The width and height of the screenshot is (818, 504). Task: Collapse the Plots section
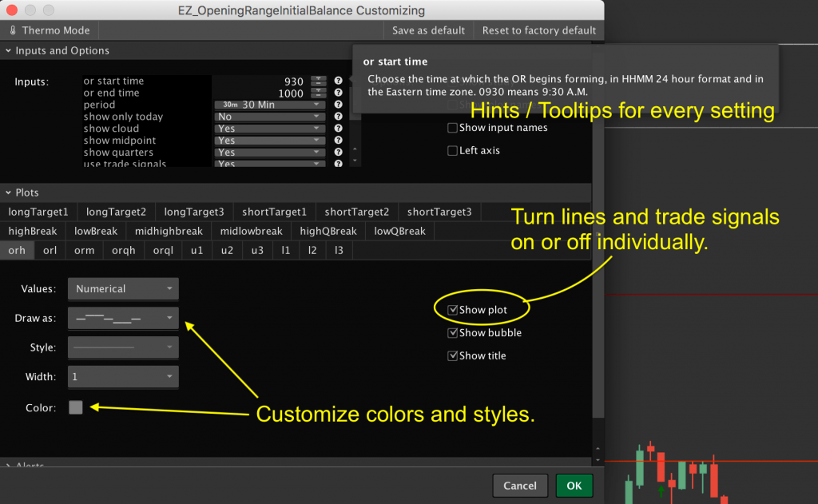[x=8, y=192]
